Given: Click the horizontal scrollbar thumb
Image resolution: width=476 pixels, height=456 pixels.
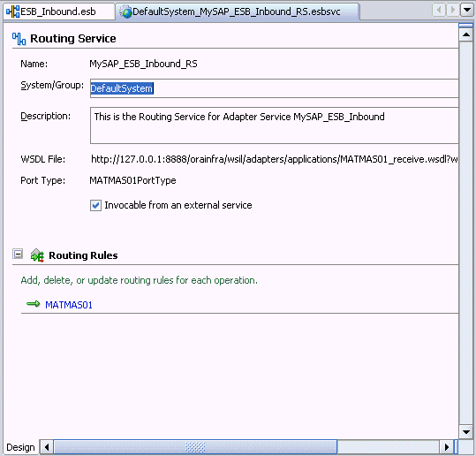Looking at the screenshot, I should (195, 447).
